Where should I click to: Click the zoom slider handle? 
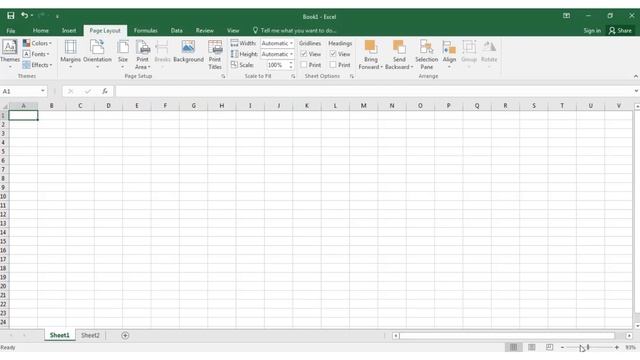pos(588,347)
